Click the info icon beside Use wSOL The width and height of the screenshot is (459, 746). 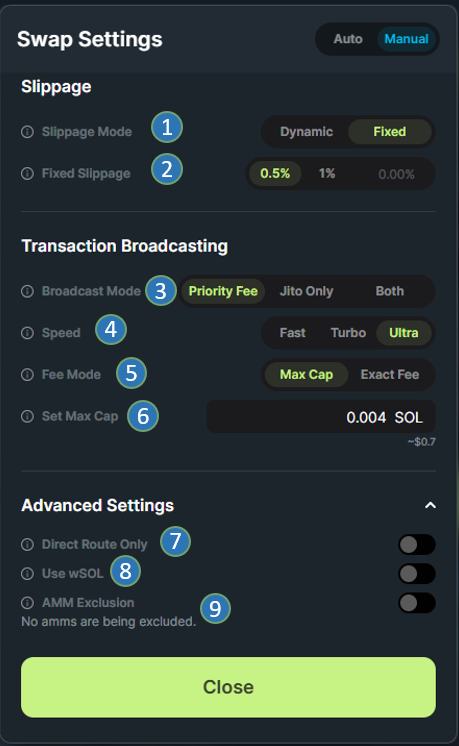point(28,573)
